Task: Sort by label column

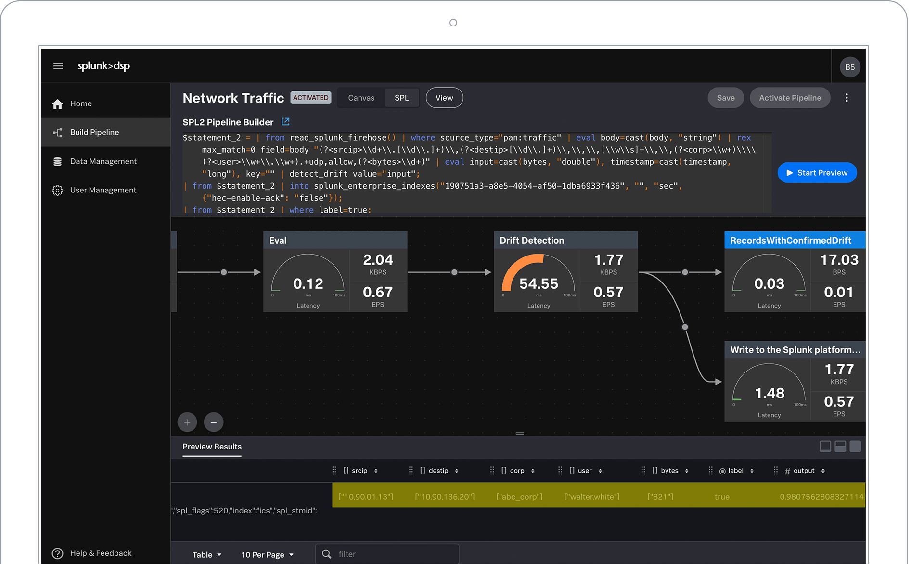Action: click(x=752, y=471)
